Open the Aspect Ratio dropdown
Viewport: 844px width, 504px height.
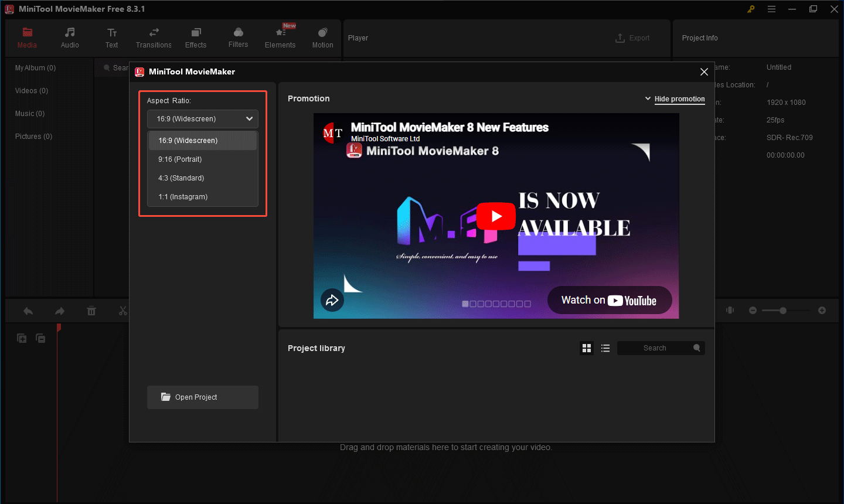click(202, 118)
